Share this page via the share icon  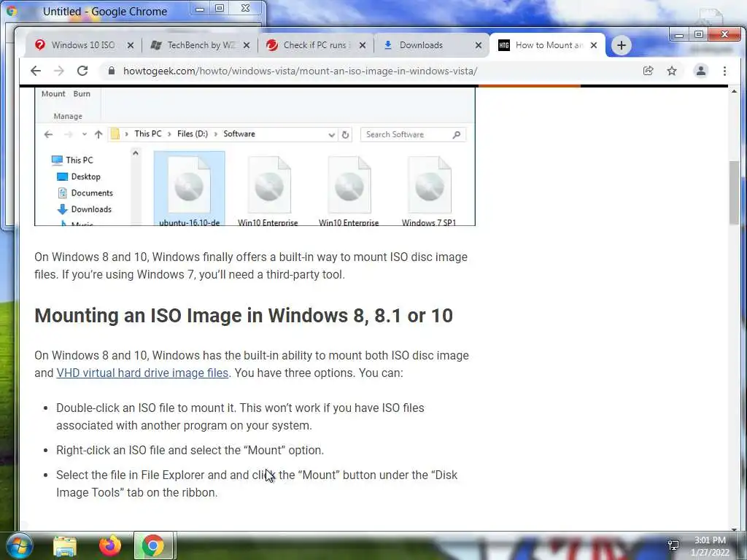pos(648,71)
